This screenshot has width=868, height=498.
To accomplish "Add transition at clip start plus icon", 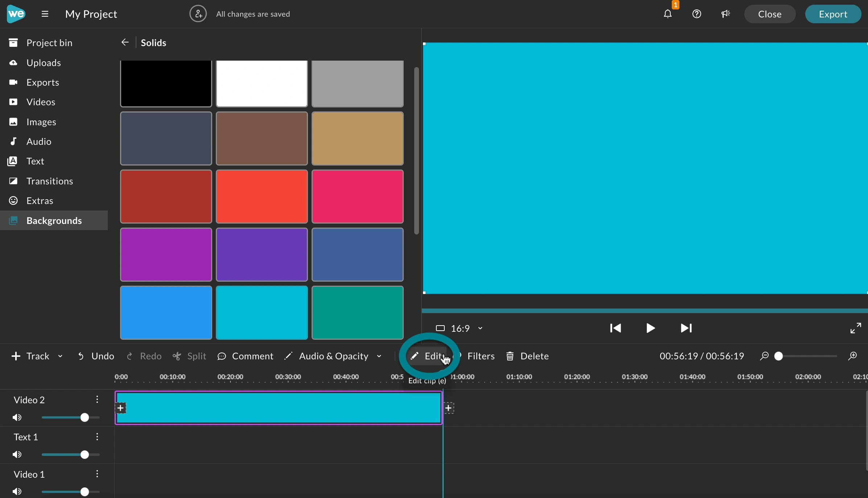I will click(x=120, y=408).
